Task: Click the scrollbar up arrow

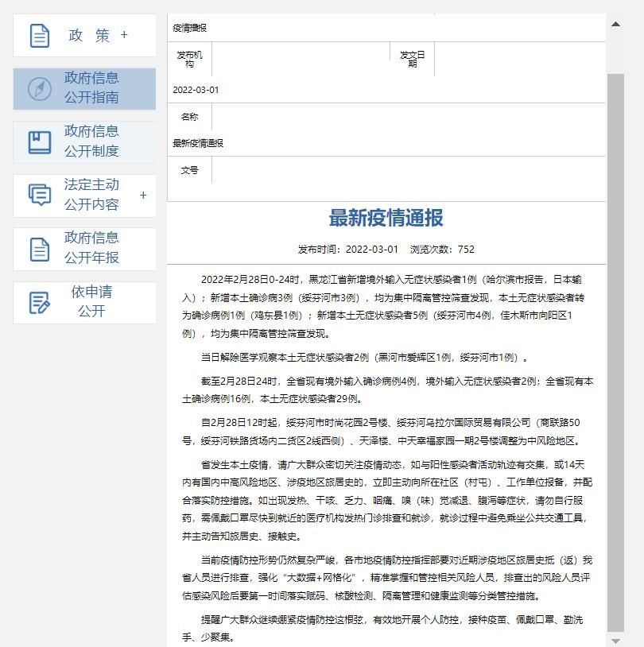Action: [x=615, y=24]
